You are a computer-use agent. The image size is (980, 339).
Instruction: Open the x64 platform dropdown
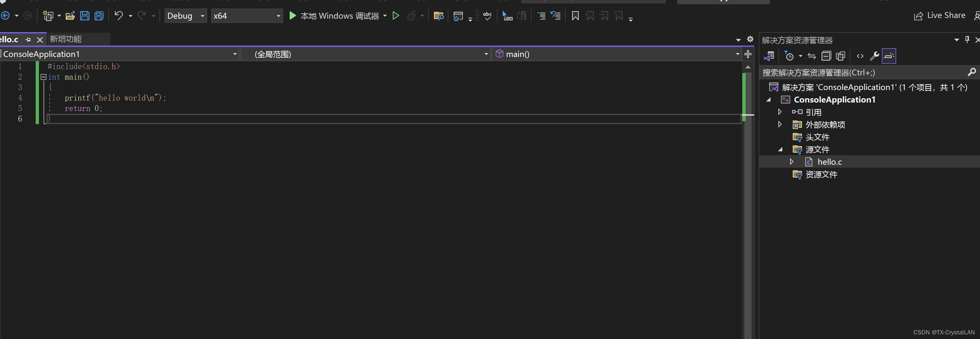pos(246,16)
